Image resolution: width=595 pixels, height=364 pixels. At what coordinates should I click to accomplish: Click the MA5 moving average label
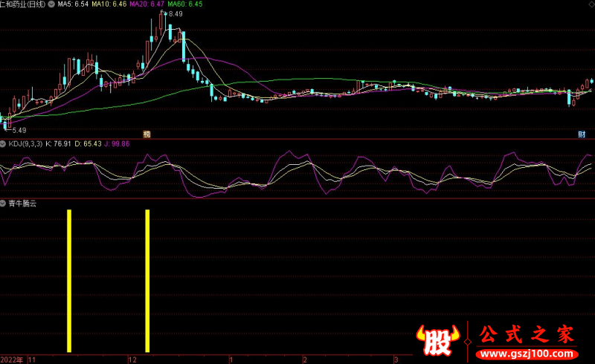coord(73,4)
